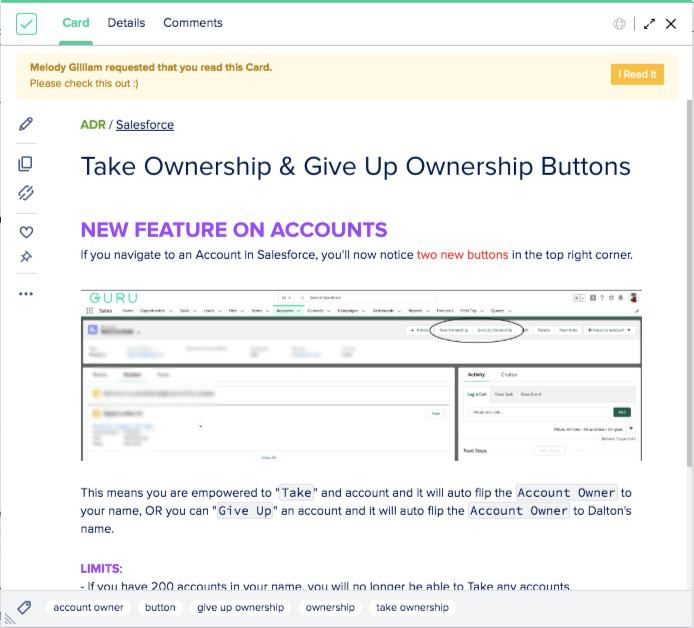
Task: Click the 'Please check this out :)' message
Action: click(x=84, y=83)
